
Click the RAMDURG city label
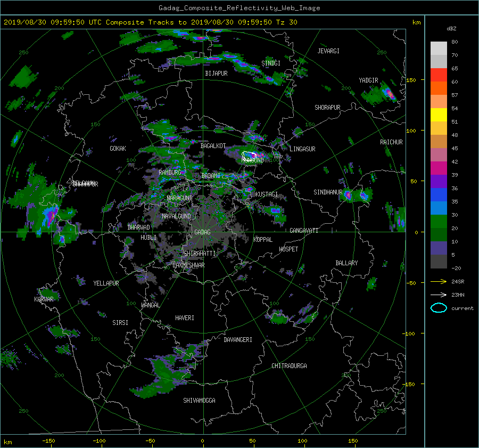pyautogui.click(x=170, y=173)
